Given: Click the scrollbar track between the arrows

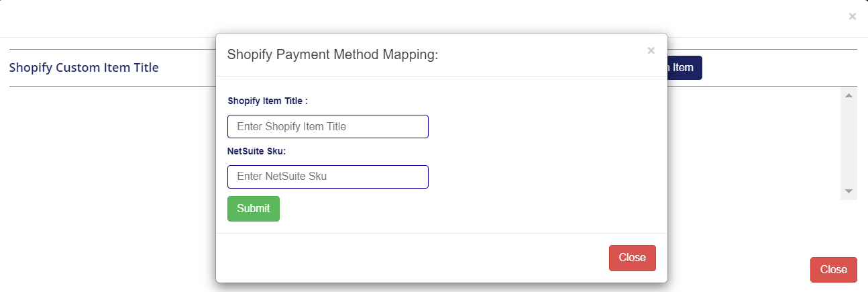Looking at the screenshot, I should coord(849,144).
